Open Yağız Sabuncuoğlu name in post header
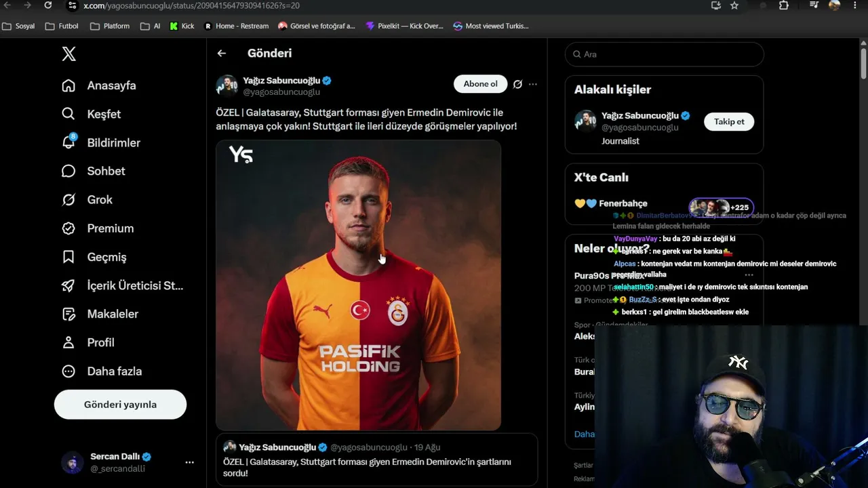Image resolution: width=868 pixels, height=488 pixels. point(281,80)
